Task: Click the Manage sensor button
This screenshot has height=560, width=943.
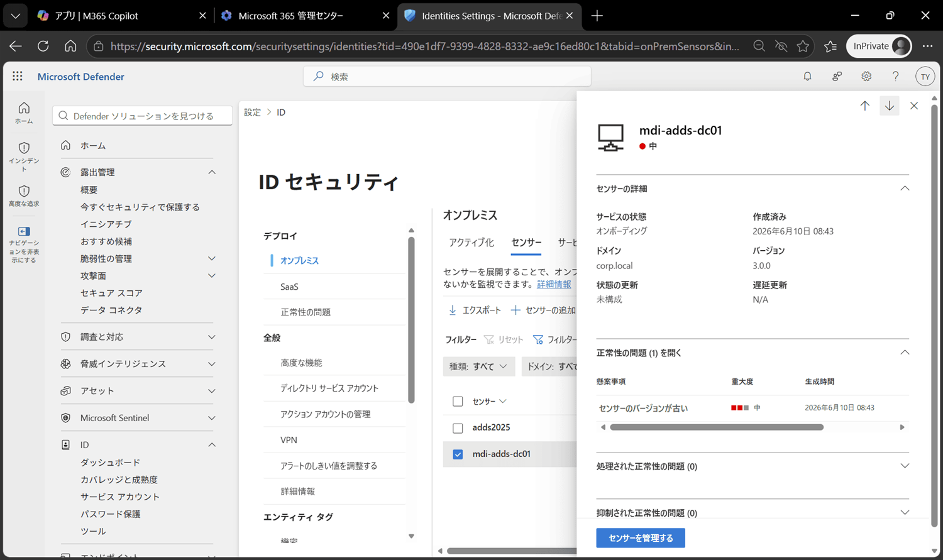Action: tap(641, 538)
